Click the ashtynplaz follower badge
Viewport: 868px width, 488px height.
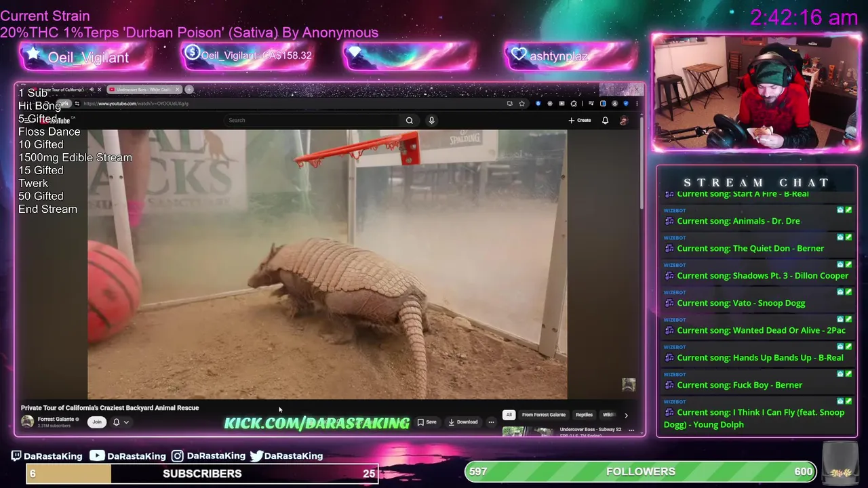tap(570, 56)
